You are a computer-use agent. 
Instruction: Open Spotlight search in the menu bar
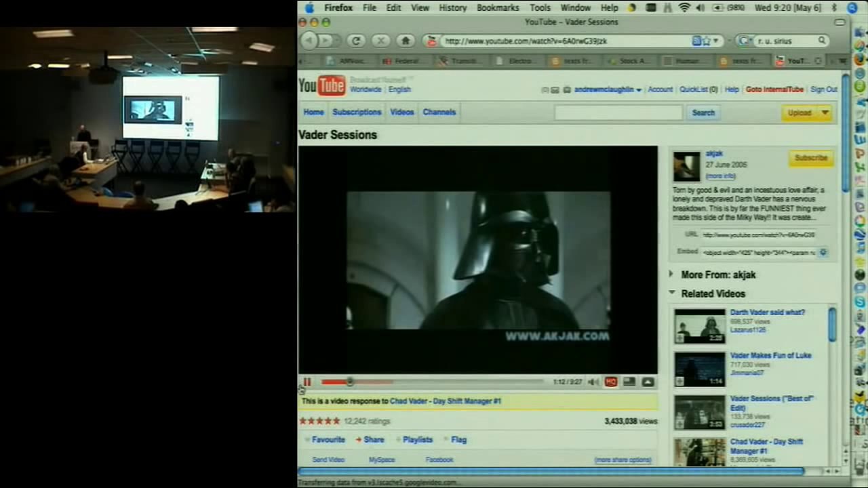click(x=852, y=7)
